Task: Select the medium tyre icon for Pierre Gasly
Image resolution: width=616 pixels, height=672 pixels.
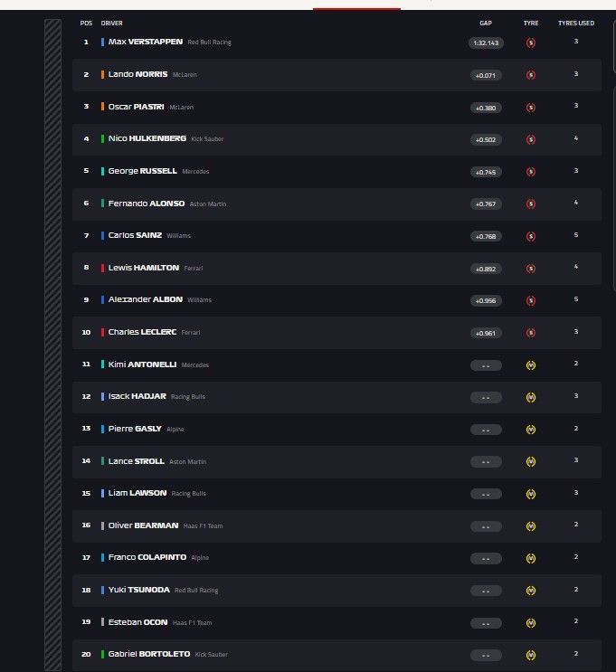Action: tap(531, 430)
